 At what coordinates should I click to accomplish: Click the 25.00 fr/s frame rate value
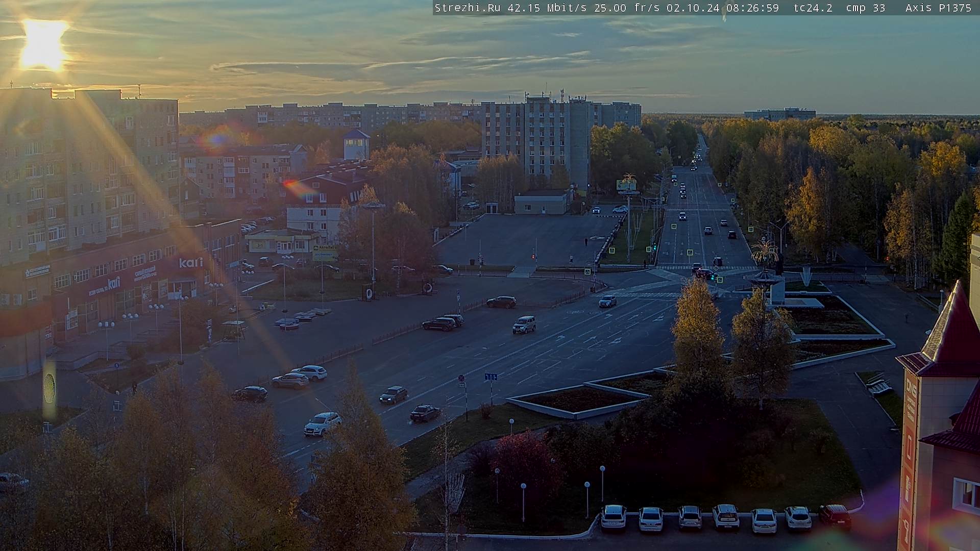pos(626,8)
